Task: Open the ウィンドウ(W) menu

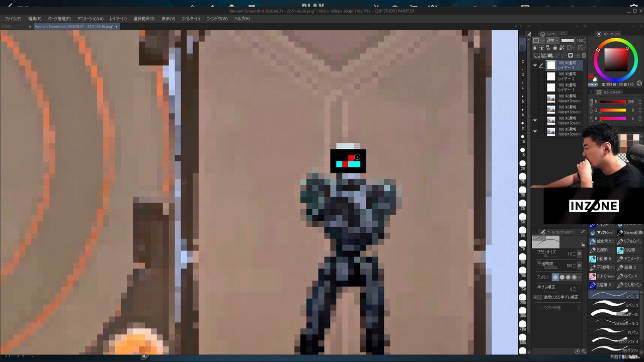Action: coord(217,19)
